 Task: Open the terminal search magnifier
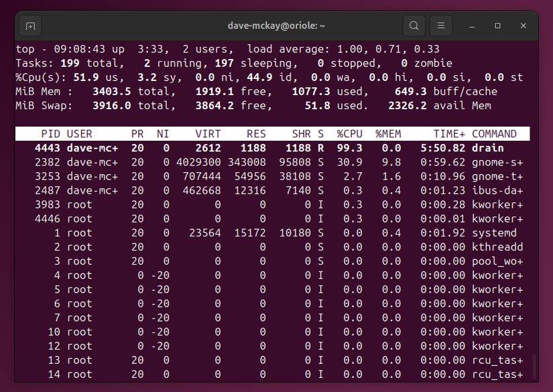tap(414, 25)
